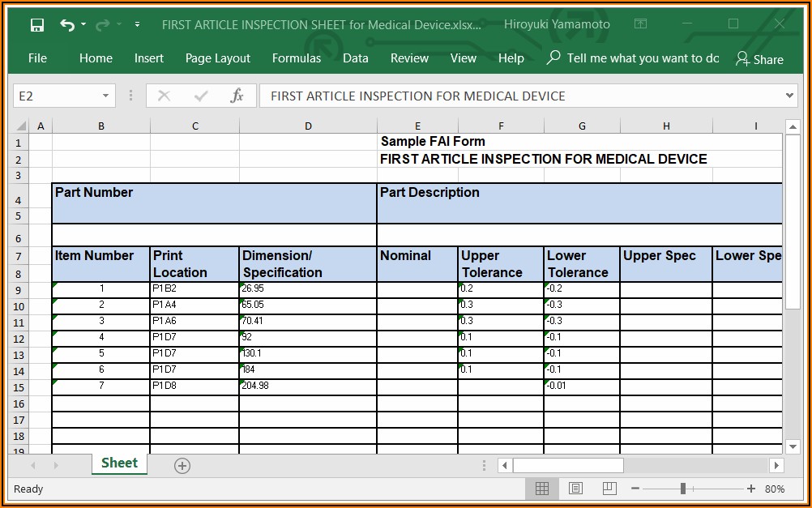This screenshot has height=508, width=812.
Task: Click the Save icon in title bar
Action: pyautogui.click(x=37, y=25)
